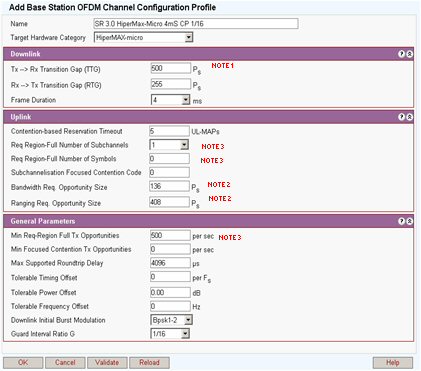Image resolution: width=421 pixels, height=371 pixels.
Task: Click the Downlink section header text
Action: pos(25,54)
